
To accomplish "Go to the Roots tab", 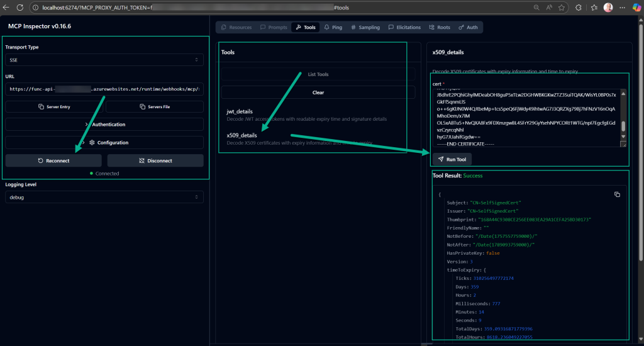I will 440,28.
